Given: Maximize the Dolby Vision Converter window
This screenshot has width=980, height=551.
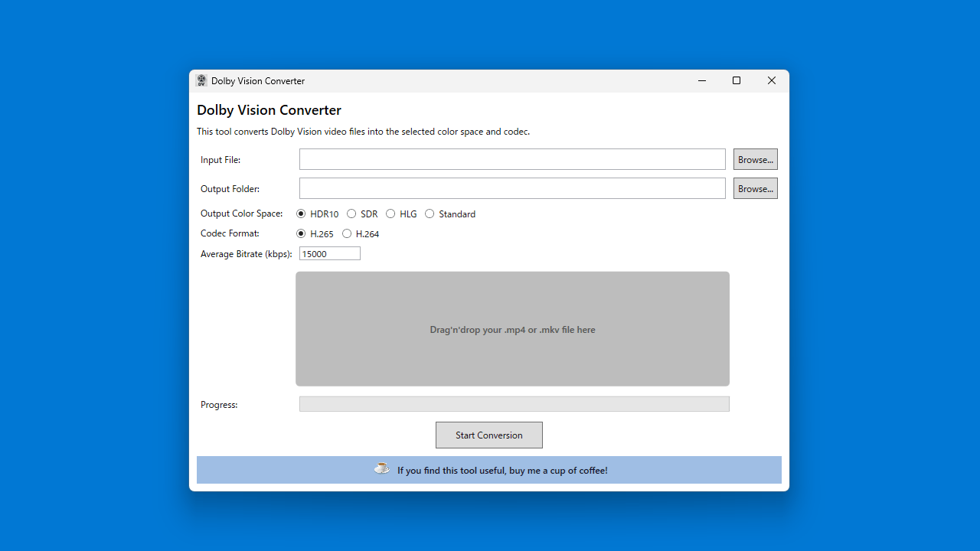Looking at the screenshot, I should 737,81.
